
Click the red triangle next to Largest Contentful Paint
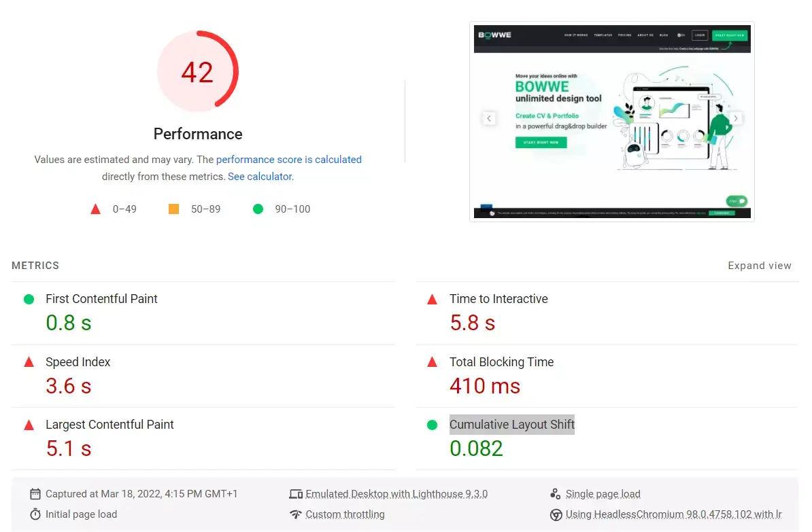pos(29,425)
